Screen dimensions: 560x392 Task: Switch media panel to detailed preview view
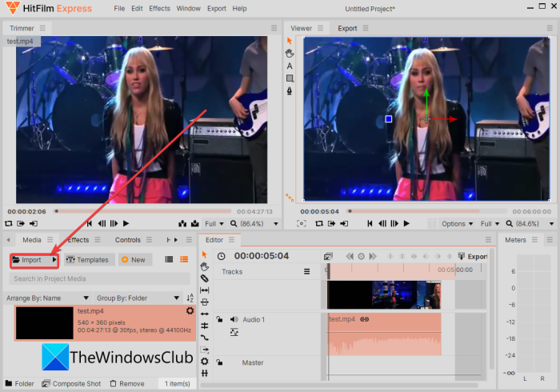tap(184, 259)
